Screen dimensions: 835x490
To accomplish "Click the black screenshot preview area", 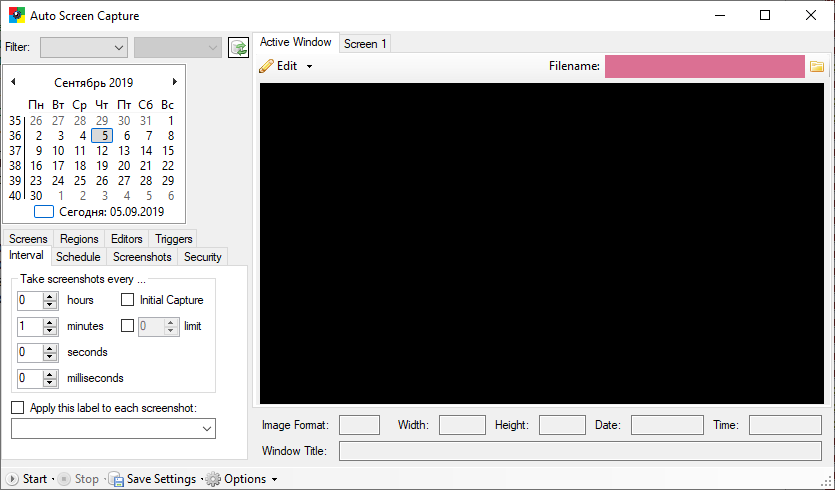I will (542, 244).
